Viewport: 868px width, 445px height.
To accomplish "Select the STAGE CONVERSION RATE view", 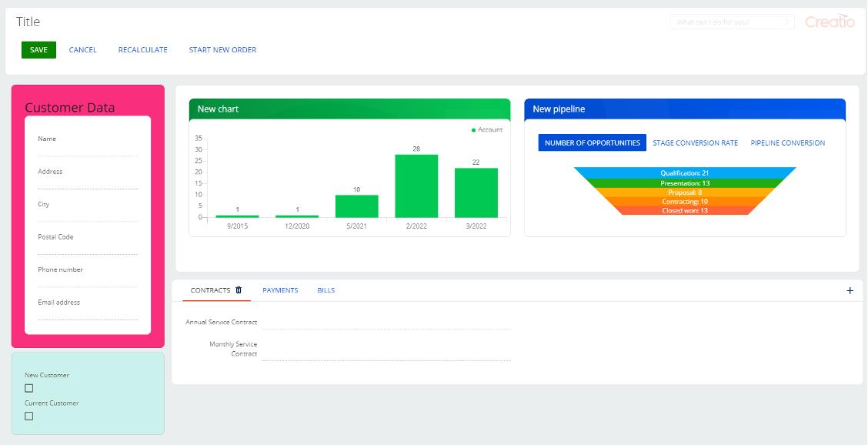I will click(x=696, y=142).
